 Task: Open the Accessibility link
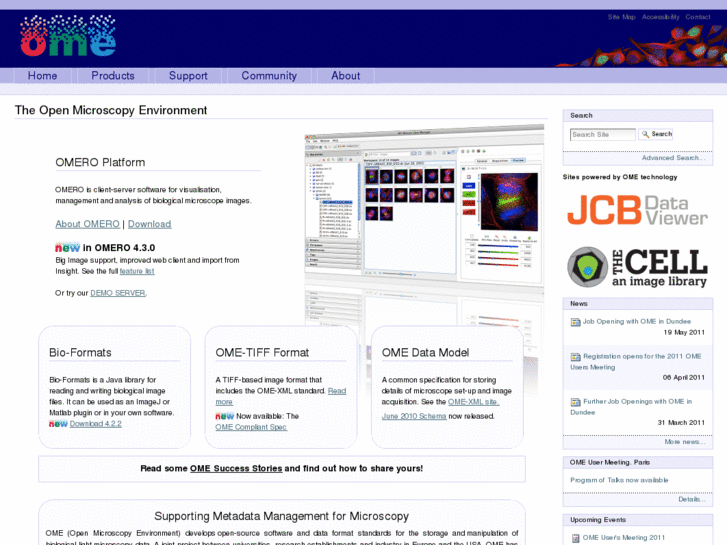[660, 17]
